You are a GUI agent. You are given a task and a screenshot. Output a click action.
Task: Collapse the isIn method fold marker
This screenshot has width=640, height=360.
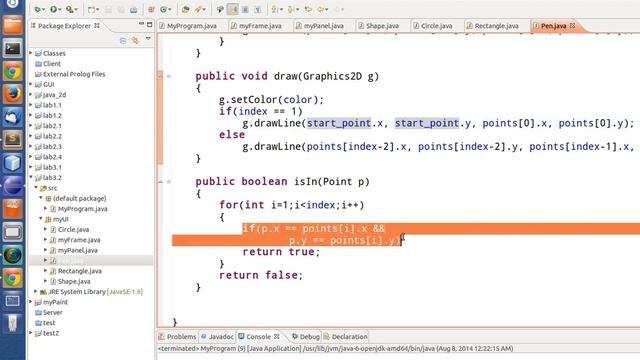169,182
